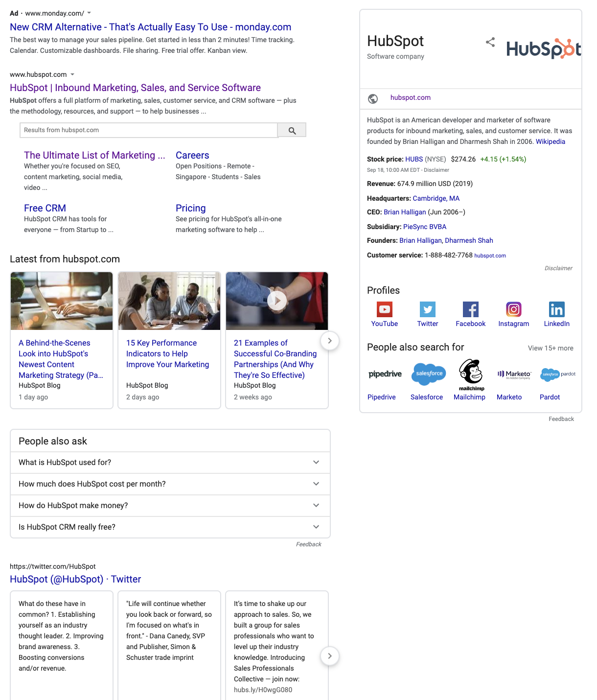Expand 'What is HubSpot used for?'
The width and height of the screenshot is (597, 700).
pos(170,463)
